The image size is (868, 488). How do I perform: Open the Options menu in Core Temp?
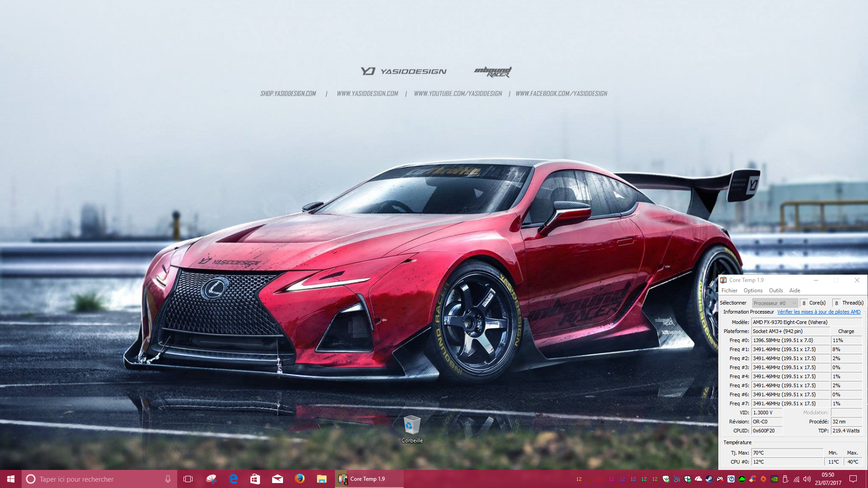(x=753, y=291)
